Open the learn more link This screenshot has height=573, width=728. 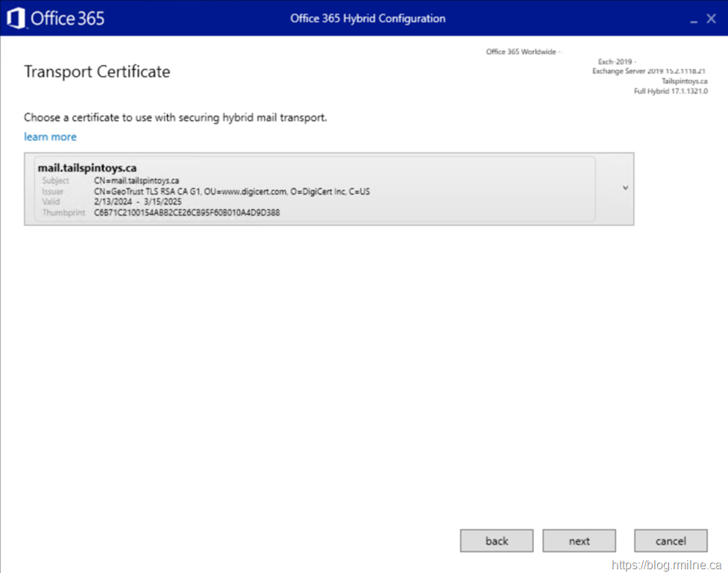pos(50,137)
